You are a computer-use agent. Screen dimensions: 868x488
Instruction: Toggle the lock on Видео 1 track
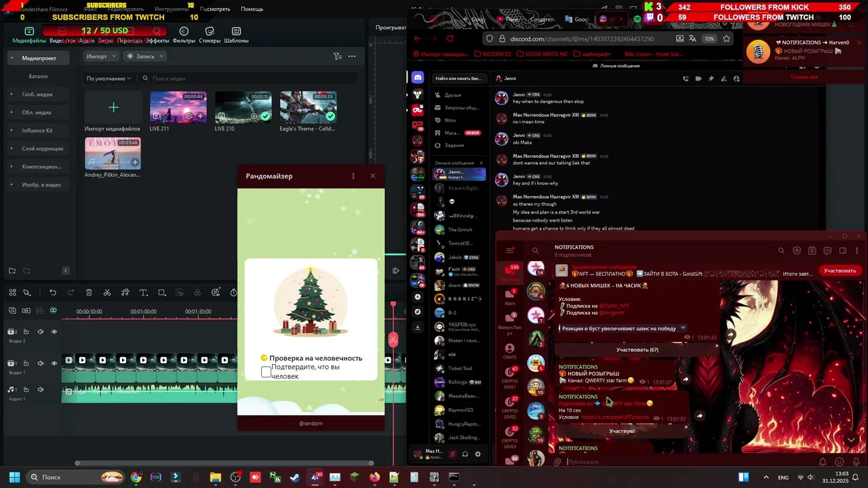pos(26,363)
